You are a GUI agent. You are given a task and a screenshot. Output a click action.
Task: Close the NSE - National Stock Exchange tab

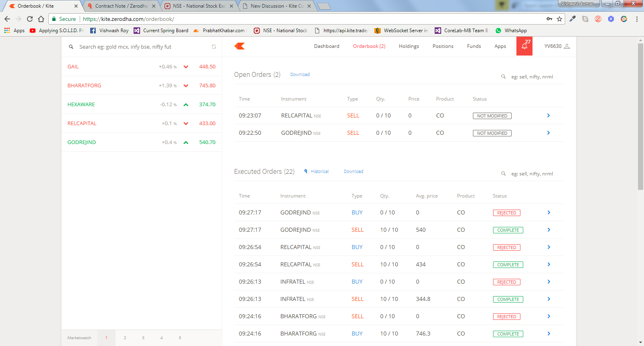click(231, 6)
